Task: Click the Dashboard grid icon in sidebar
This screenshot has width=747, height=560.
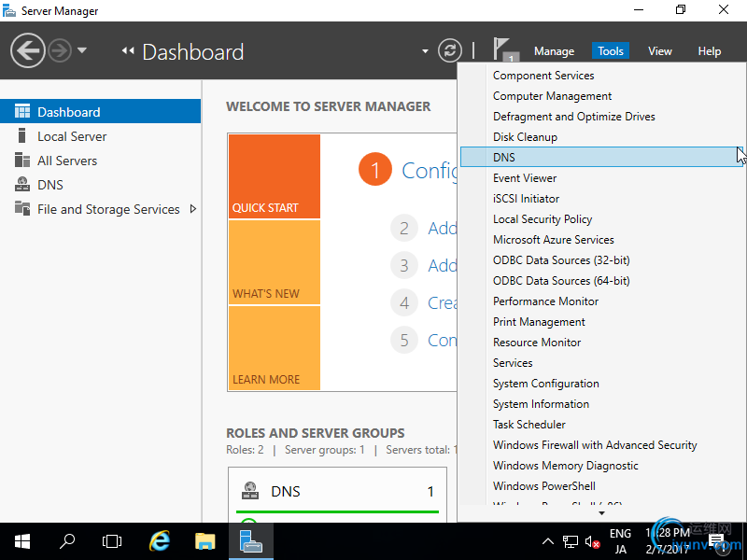Action: click(x=21, y=111)
